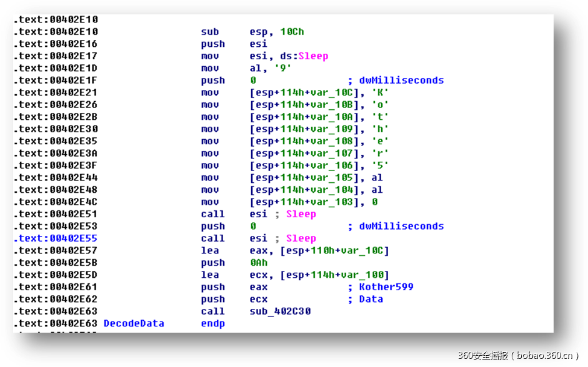Select var_100 in lea ecx line

(x=362, y=275)
